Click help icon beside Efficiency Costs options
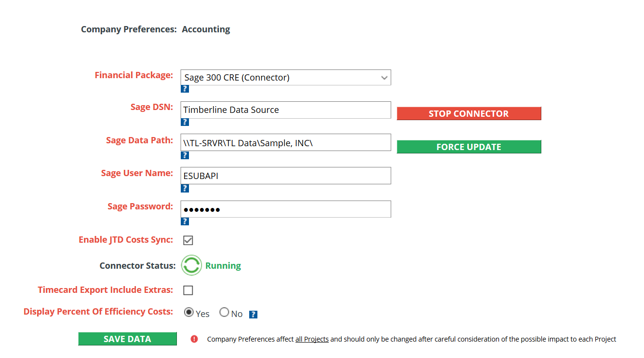Image resolution: width=644 pixels, height=358 pixels. (x=253, y=315)
